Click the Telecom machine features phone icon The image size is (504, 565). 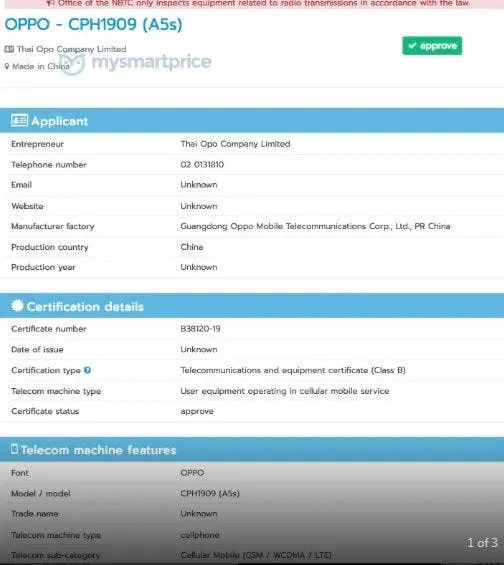coord(14,449)
